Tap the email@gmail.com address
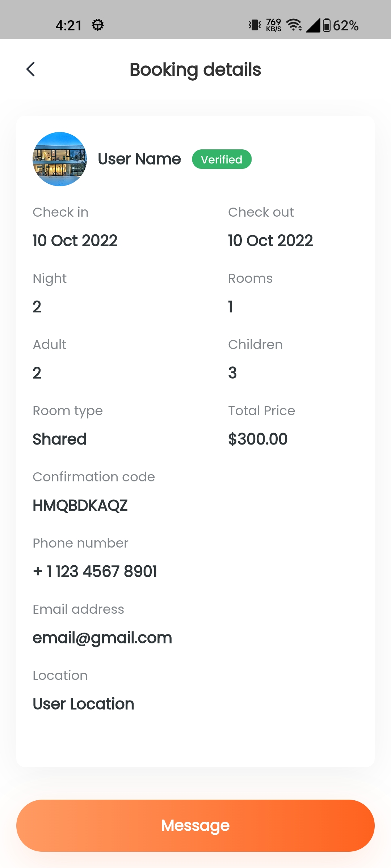The width and height of the screenshot is (391, 868). 102,638
